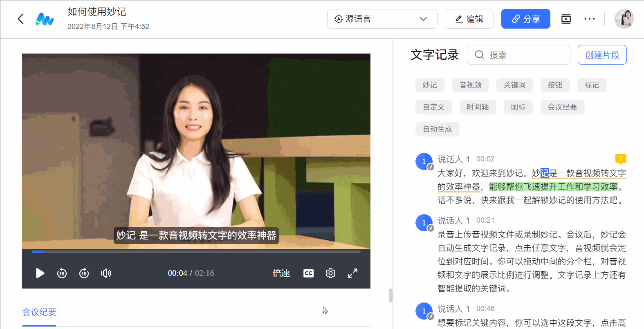Select the 按钮 keyword tag

tap(555, 85)
